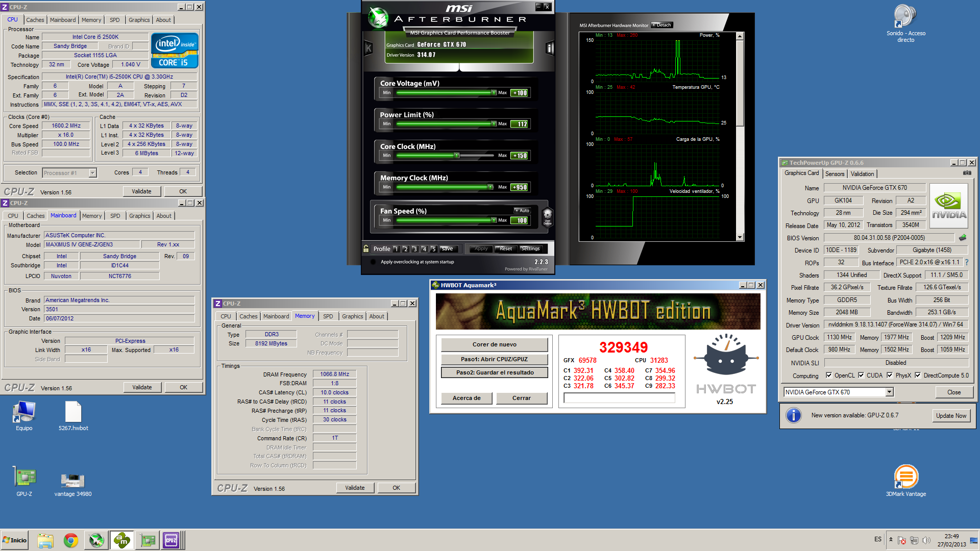Viewport: 980px width, 551px height.
Task: Click the empty Aquamark result text field
Action: 619,398
